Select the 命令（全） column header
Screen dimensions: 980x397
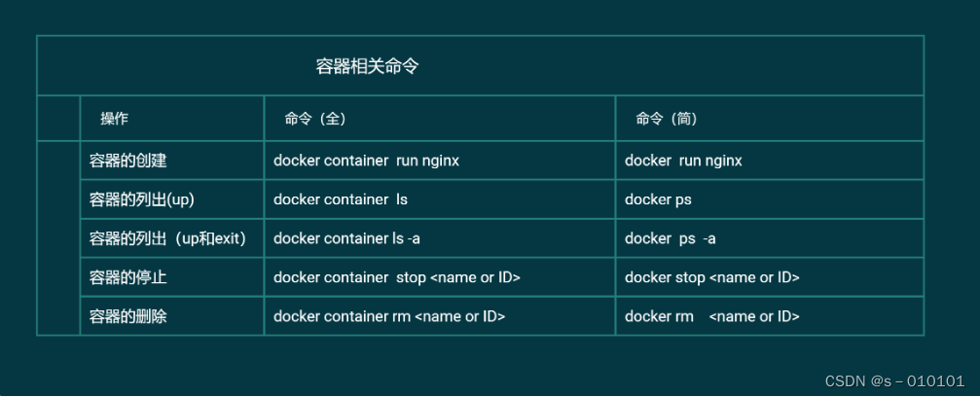pos(315,119)
